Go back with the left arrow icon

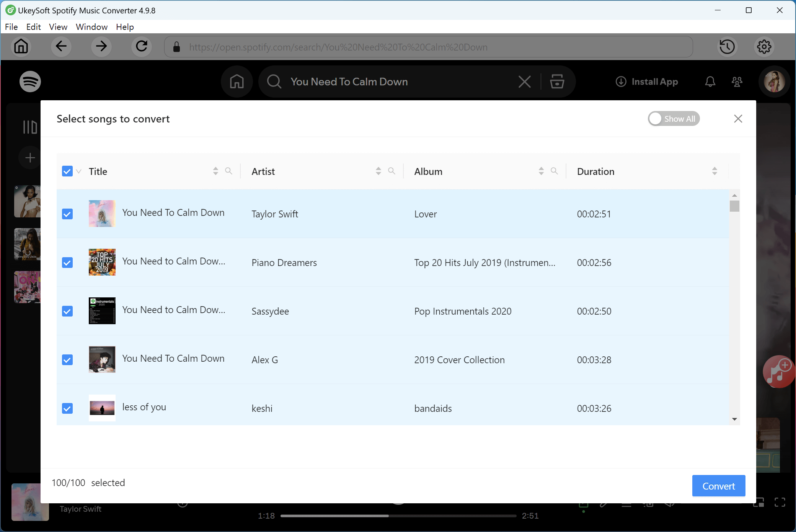click(x=61, y=47)
